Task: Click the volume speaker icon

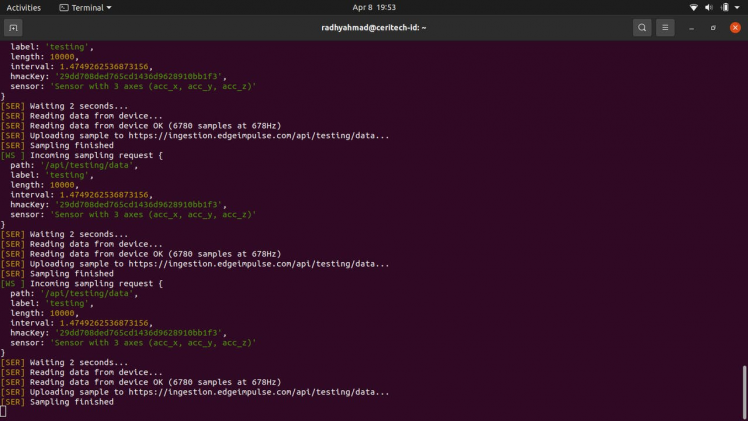Action: coord(709,7)
